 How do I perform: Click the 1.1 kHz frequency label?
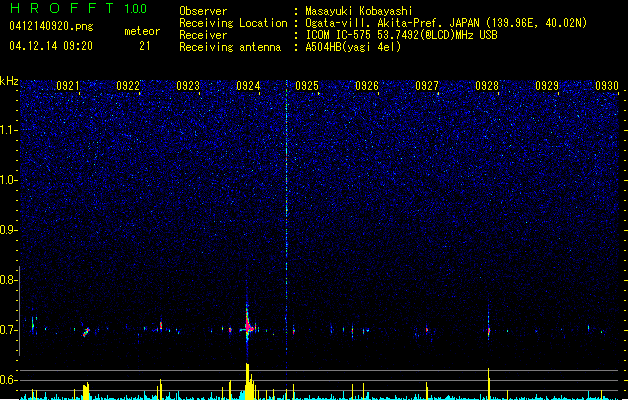coord(8,130)
